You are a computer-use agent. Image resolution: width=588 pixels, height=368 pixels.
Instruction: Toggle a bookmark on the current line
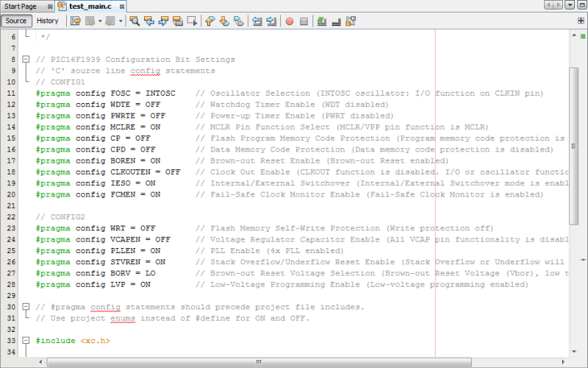tap(238, 21)
